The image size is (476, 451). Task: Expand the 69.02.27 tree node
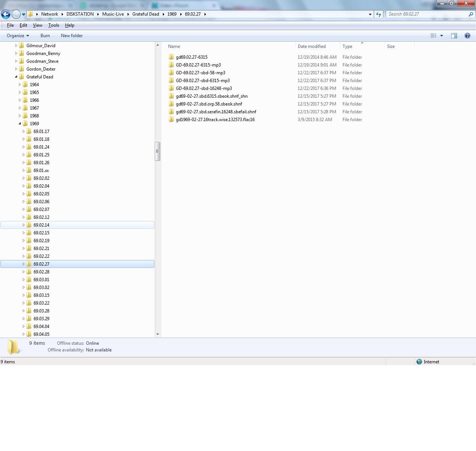23,264
